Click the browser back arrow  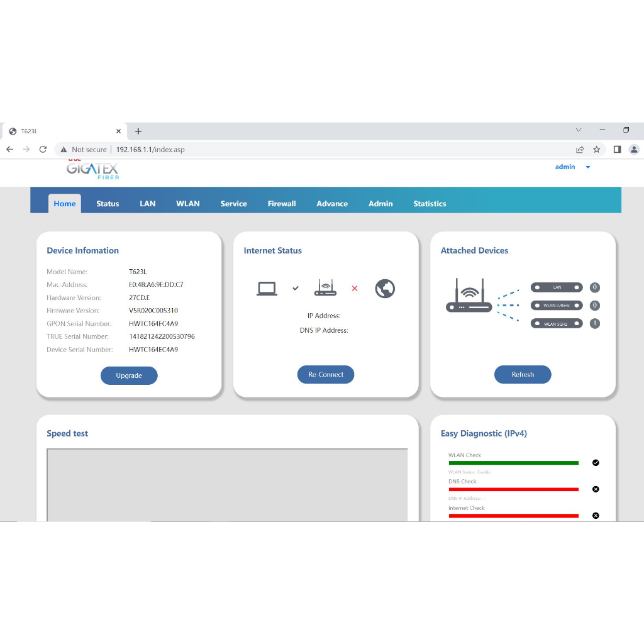click(9, 150)
